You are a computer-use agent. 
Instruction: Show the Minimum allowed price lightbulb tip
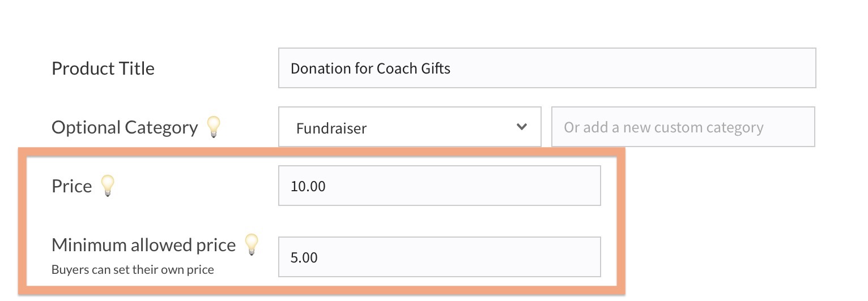pos(251,244)
